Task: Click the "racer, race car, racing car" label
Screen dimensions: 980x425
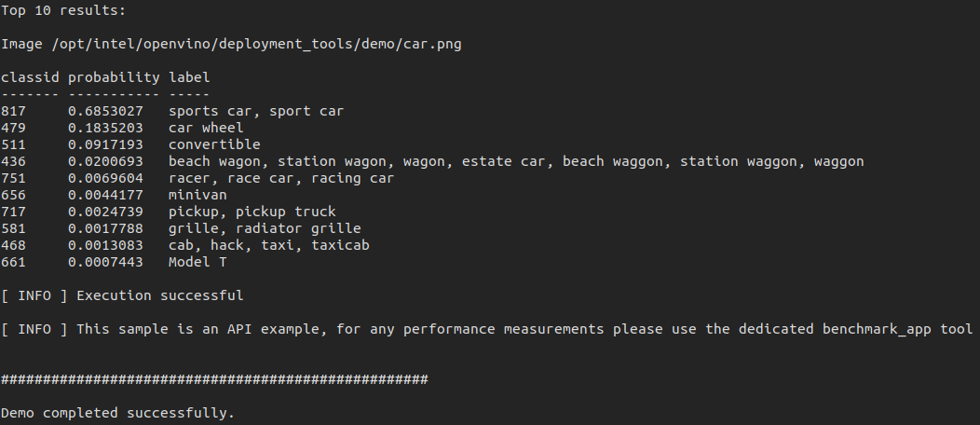Action: (x=281, y=178)
